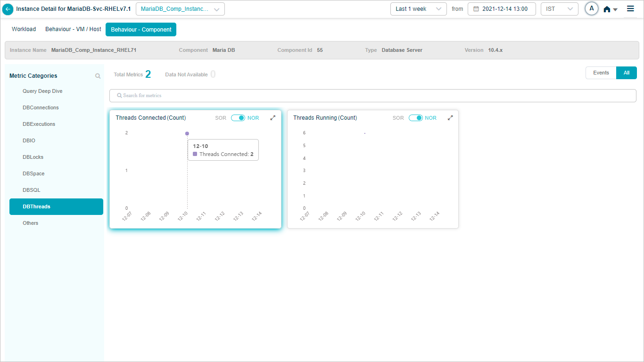644x362 pixels.
Task: Click the Maria DB component value
Action: (x=224, y=50)
